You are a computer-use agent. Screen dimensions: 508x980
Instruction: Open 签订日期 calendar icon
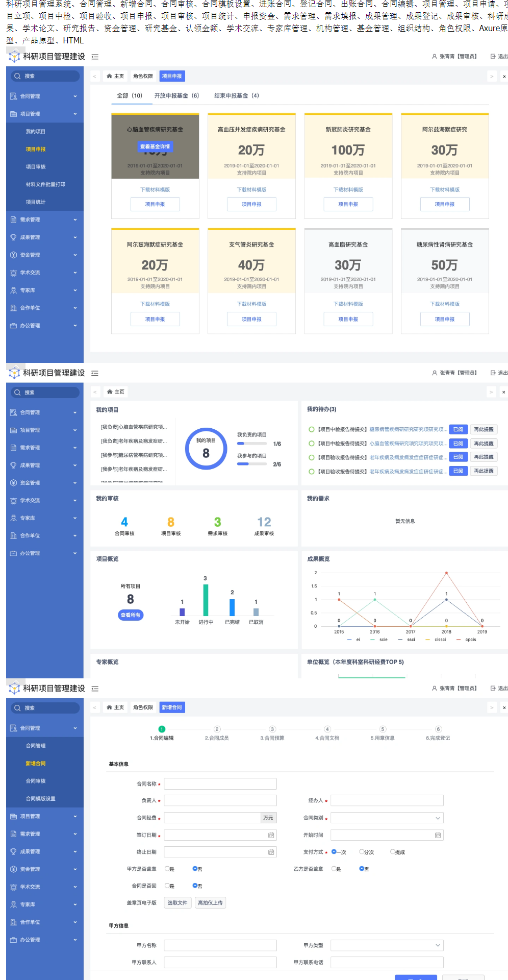pyautogui.click(x=271, y=835)
